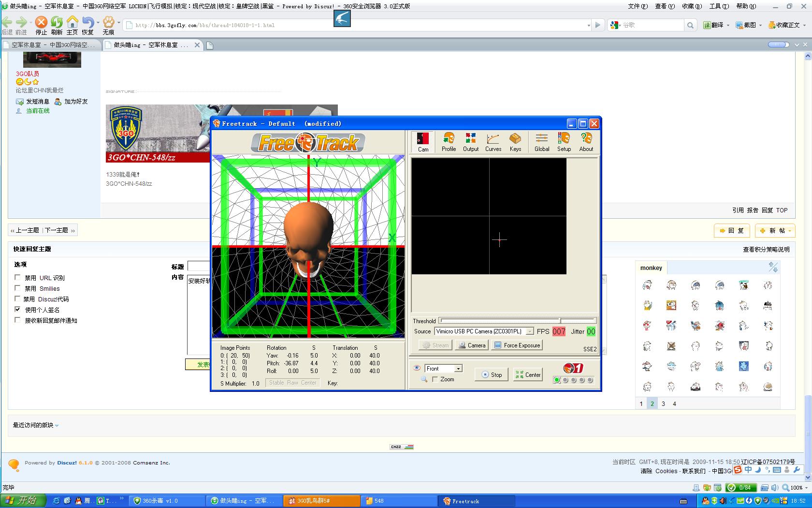Click the Stop tracking button

[492, 374]
